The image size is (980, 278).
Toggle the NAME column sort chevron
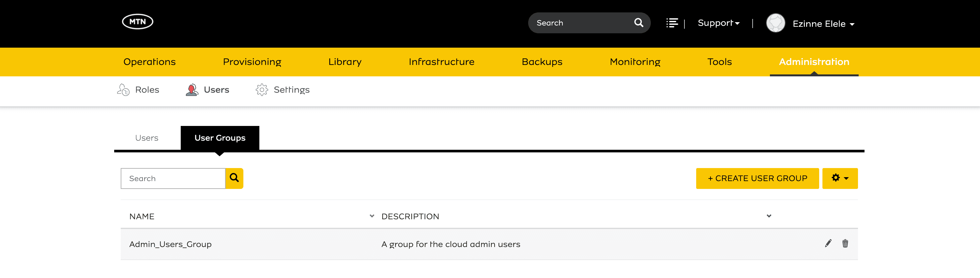coord(372,216)
